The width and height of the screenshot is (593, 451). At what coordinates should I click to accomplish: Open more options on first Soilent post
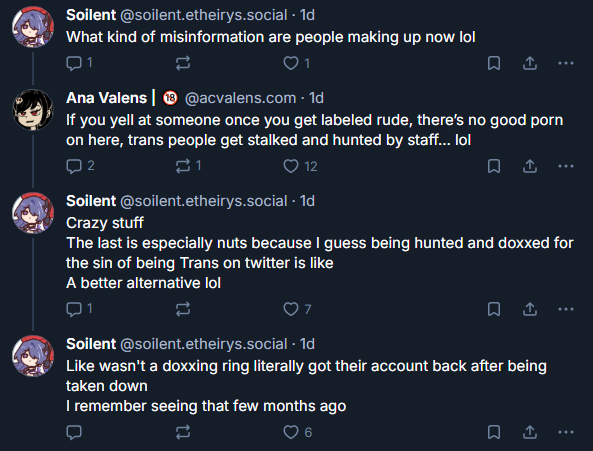click(x=566, y=63)
